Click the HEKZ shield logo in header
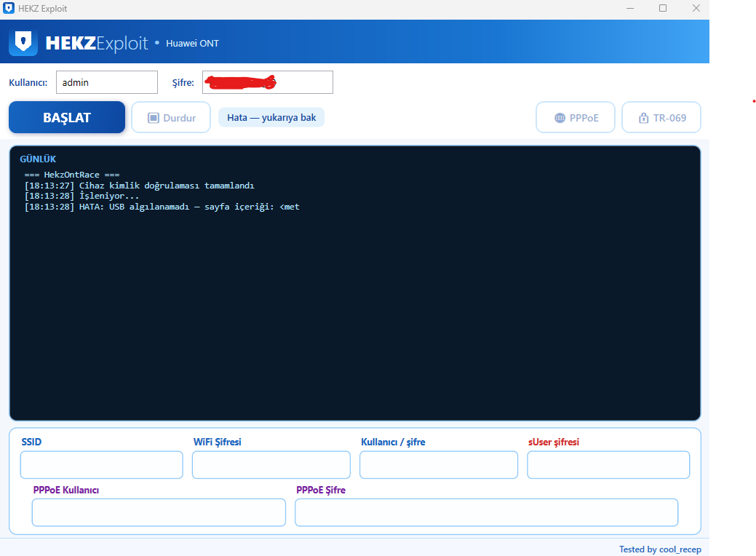This screenshot has height=556, width=756. point(23,42)
